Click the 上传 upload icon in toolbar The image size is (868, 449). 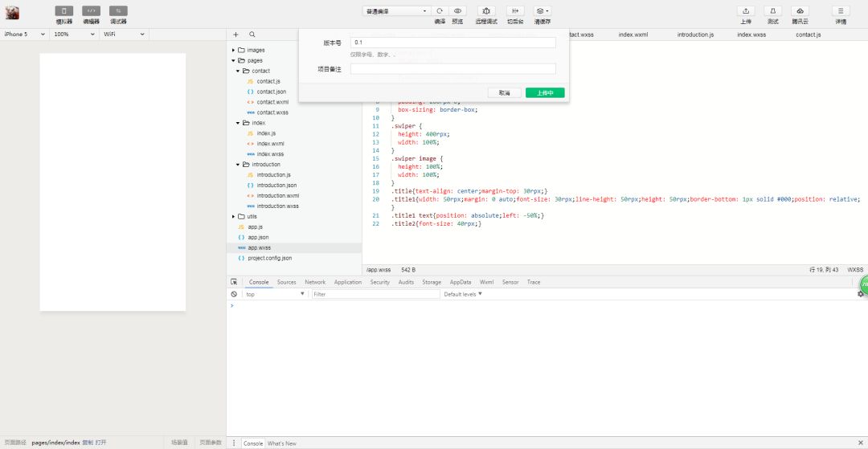point(746,11)
